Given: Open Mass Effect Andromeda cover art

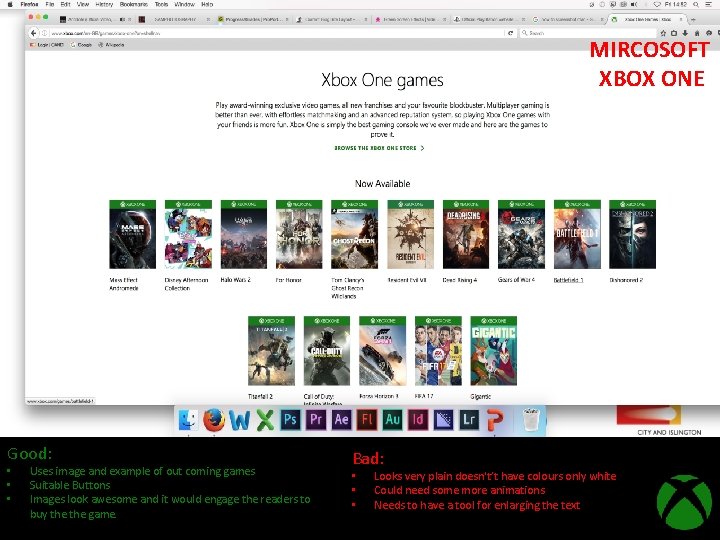Looking at the screenshot, I should (132, 234).
